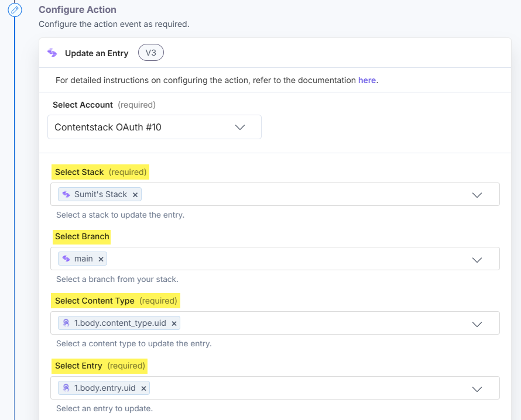
Task: Remove the 1.body.entry.uid tag
Action: [144, 388]
